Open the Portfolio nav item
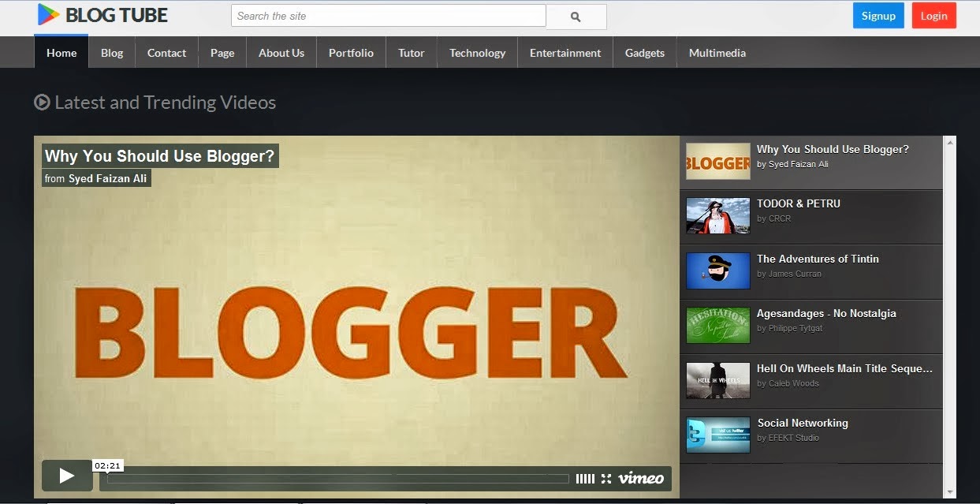Viewport: 980px width, 504px height. (351, 53)
